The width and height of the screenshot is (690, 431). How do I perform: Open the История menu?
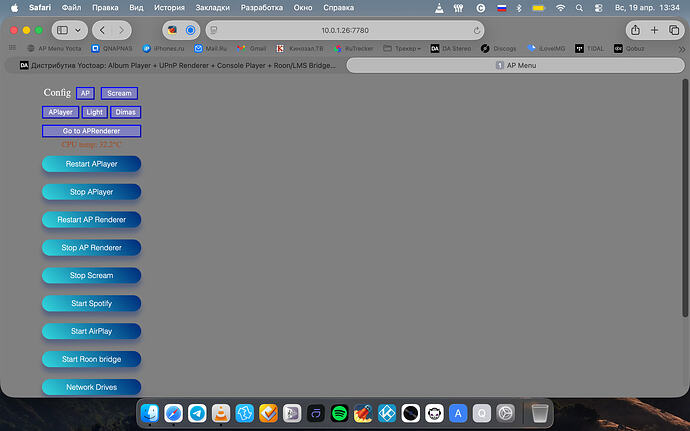169,7
